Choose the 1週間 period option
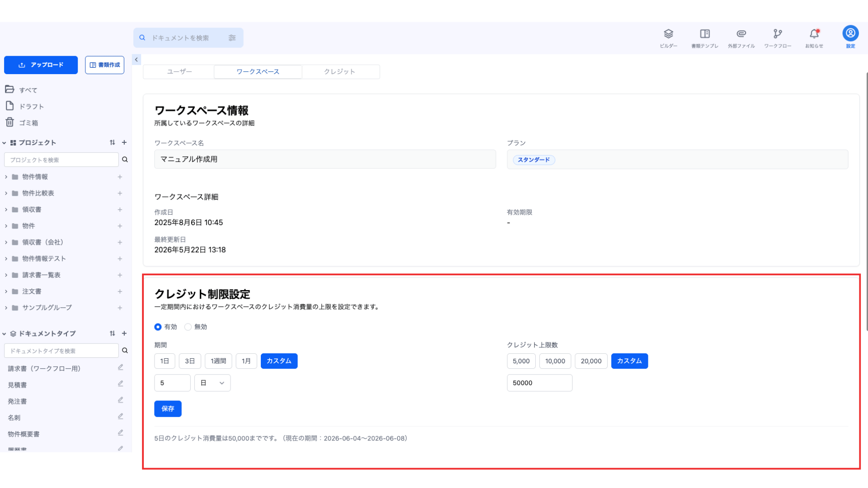The height and width of the screenshot is (488, 868). point(218,361)
